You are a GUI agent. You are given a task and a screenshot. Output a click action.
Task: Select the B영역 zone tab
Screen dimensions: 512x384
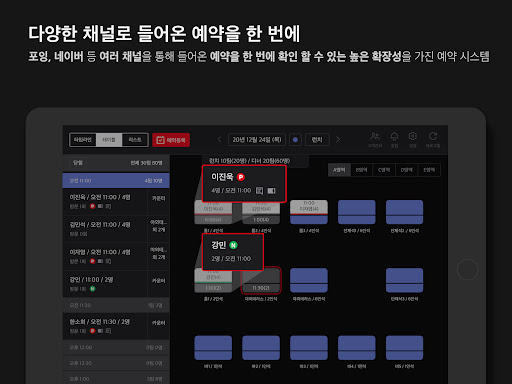click(361, 170)
